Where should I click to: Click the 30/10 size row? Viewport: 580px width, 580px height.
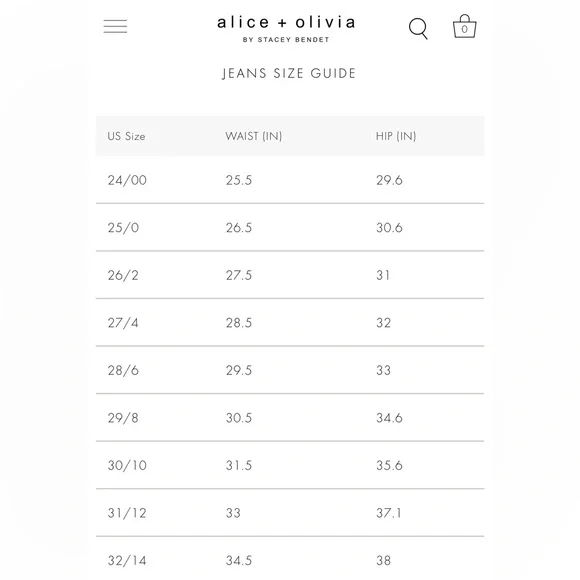(290, 465)
